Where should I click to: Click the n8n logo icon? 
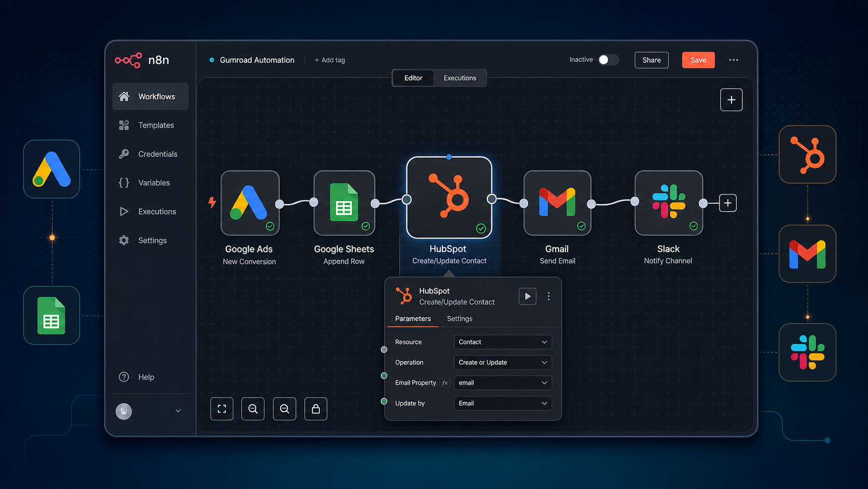pos(128,60)
